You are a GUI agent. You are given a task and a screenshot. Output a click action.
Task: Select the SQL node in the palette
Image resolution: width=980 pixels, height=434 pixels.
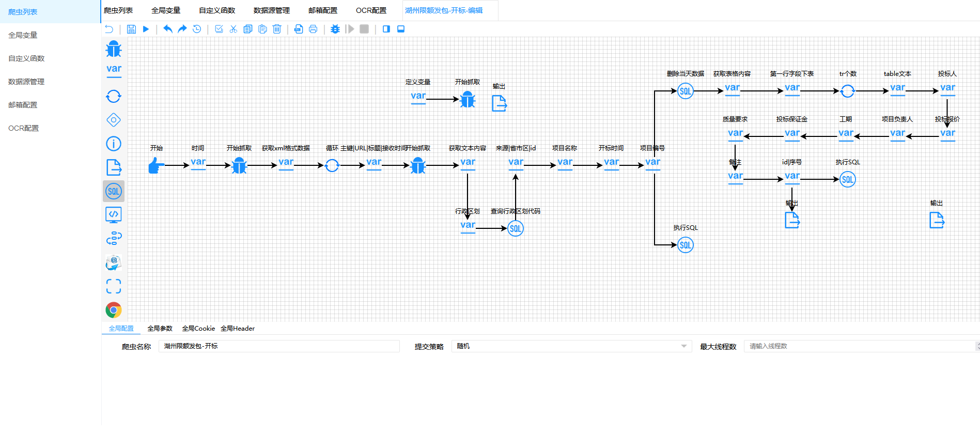tap(114, 191)
